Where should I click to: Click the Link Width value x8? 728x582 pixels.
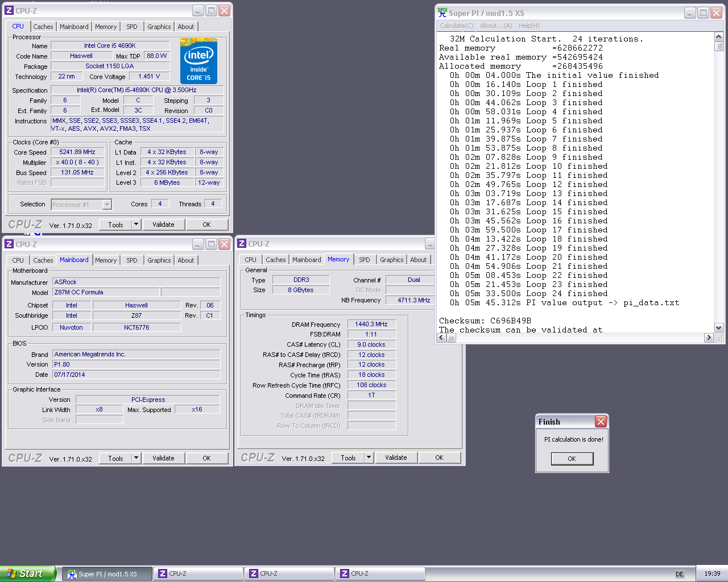coord(99,409)
